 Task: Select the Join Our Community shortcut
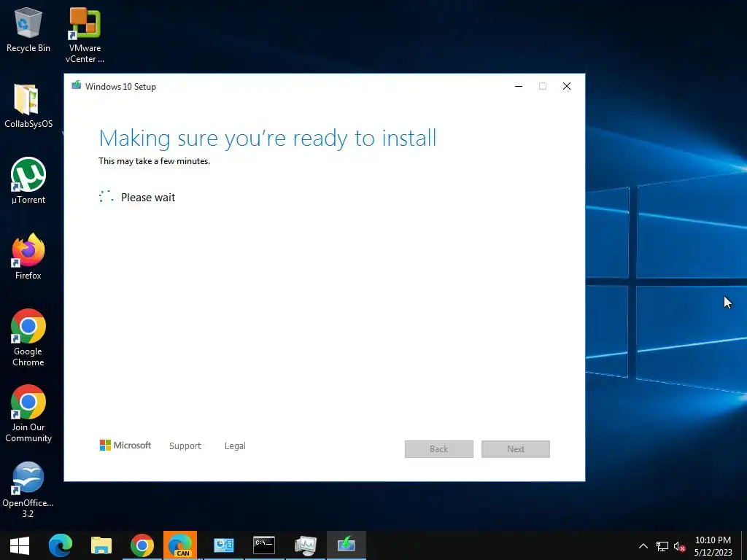(28, 414)
